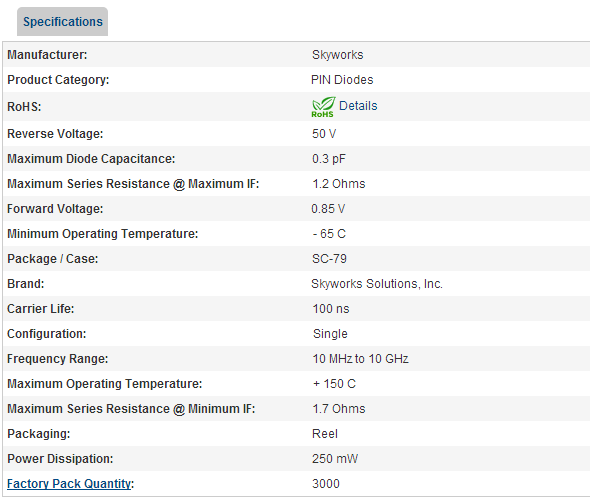Open the RoHS Details link

[358, 106]
